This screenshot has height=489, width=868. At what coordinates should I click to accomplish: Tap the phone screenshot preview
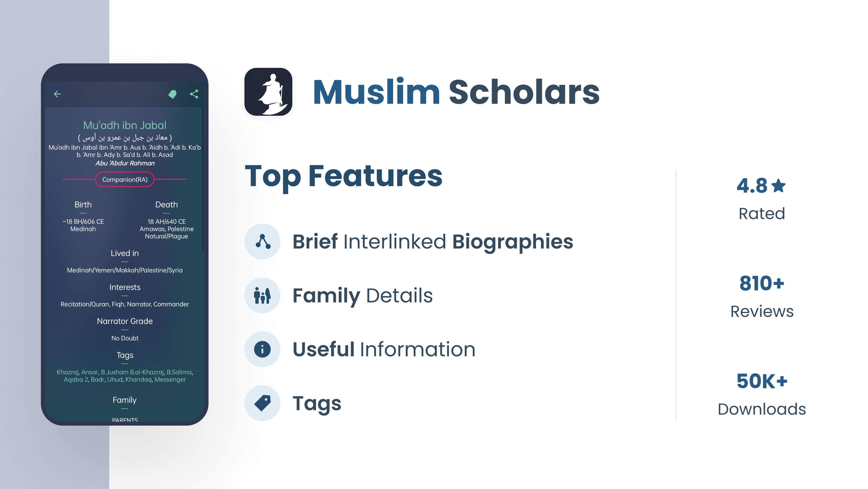click(x=124, y=243)
